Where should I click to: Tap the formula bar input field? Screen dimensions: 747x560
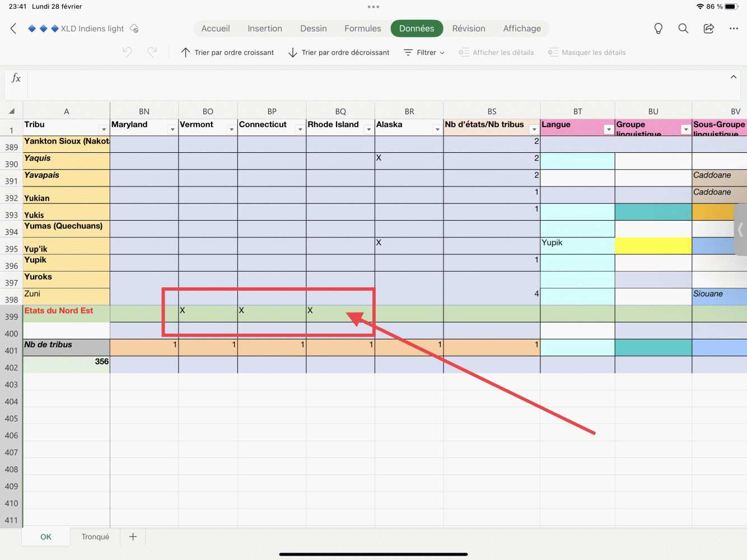375,85
